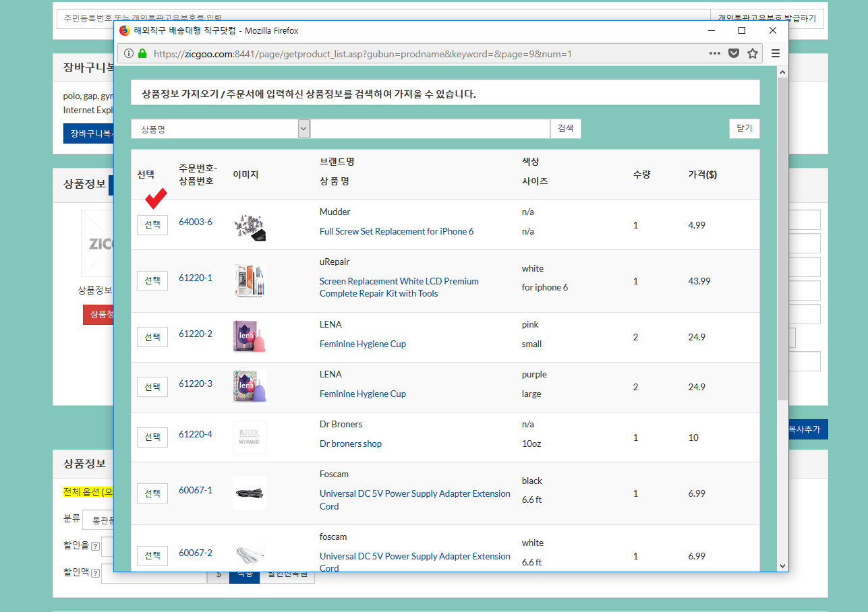The image size is (868, 612).
Task: Open order number link 61220-3
Action: [196, 384]
